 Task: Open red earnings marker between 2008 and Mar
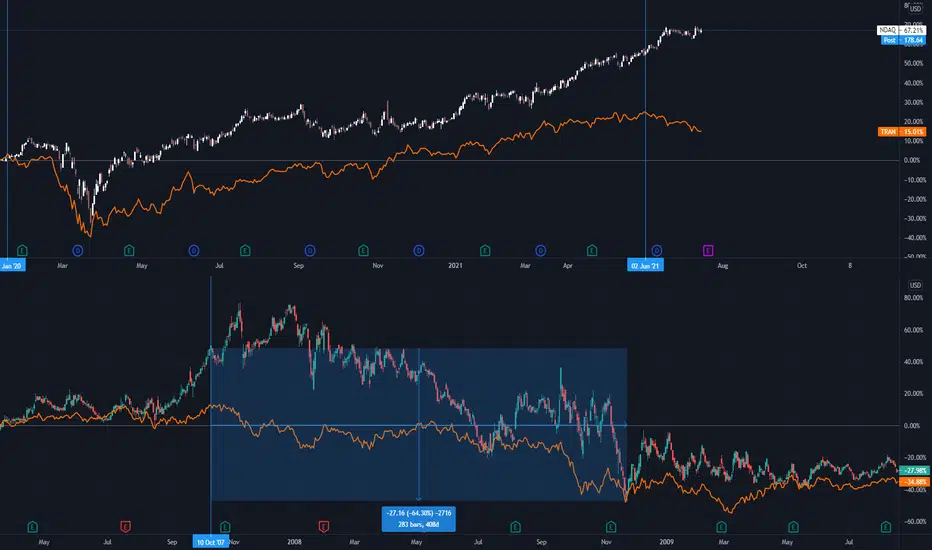coord(324,527)
